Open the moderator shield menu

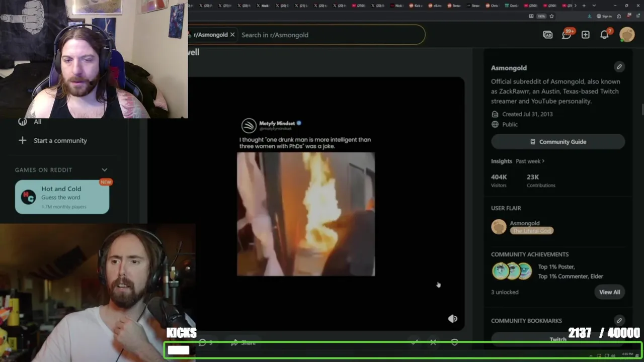[454, 342]
